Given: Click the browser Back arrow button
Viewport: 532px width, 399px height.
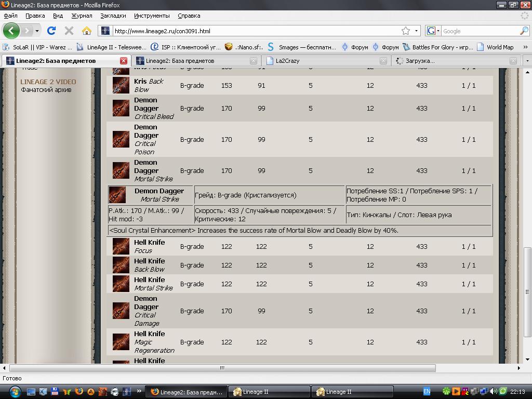Looking at the screenshot, I should click(11, 31).
